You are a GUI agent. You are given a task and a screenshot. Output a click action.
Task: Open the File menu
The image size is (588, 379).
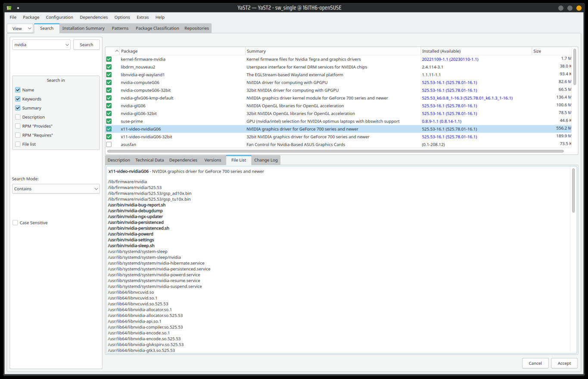coord(13,17)
